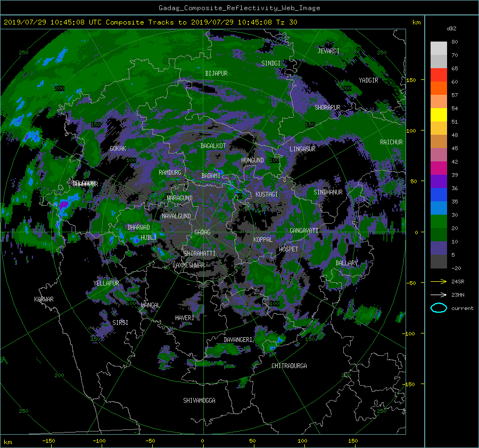The height and width of the screenshot is (448, 479).
Task: Click the white 23MN track arrow legend
Action: coord(439,295)
